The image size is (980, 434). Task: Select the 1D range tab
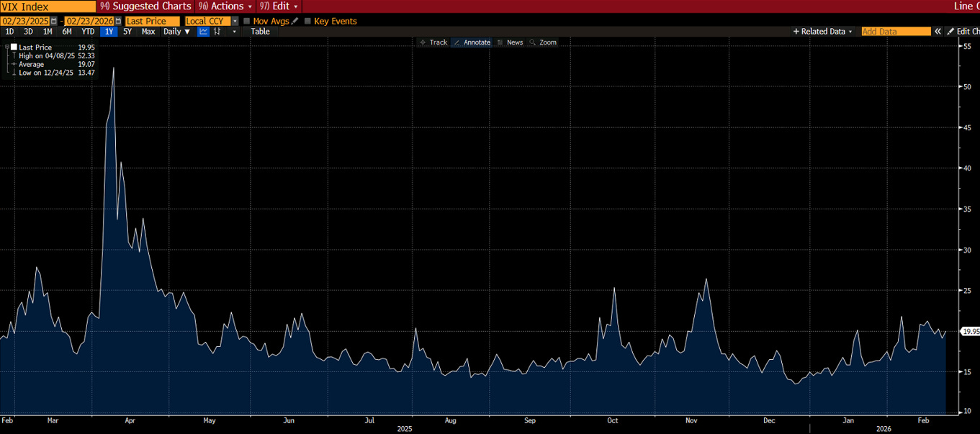pyautogui.click(x=9, y=32)
